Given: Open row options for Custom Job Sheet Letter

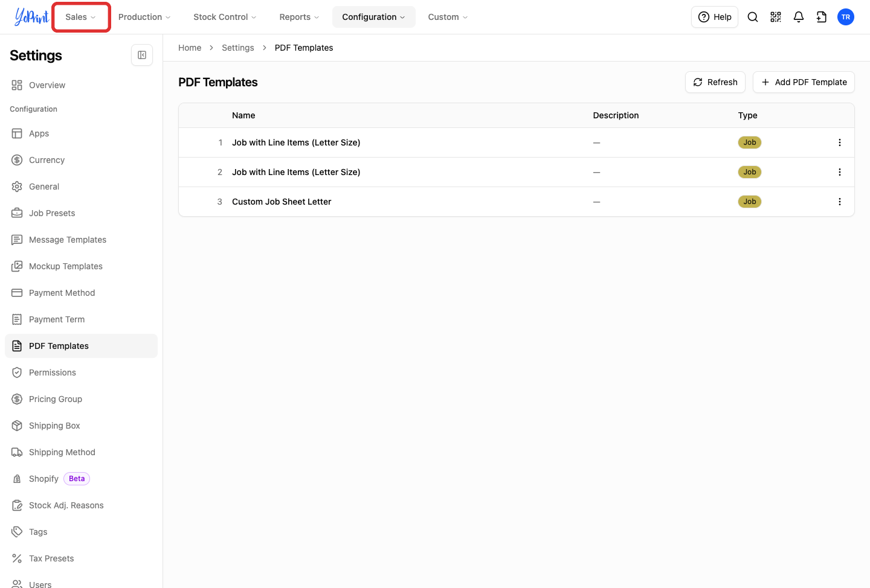Looking at the screenshot, I should click(839, 202).
